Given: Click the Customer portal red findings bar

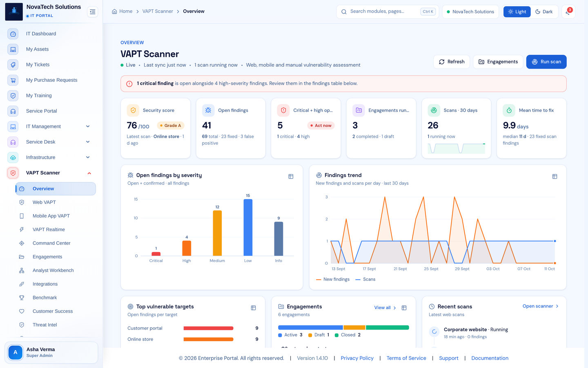Looking at the screenshot, I should click(208, 328).
